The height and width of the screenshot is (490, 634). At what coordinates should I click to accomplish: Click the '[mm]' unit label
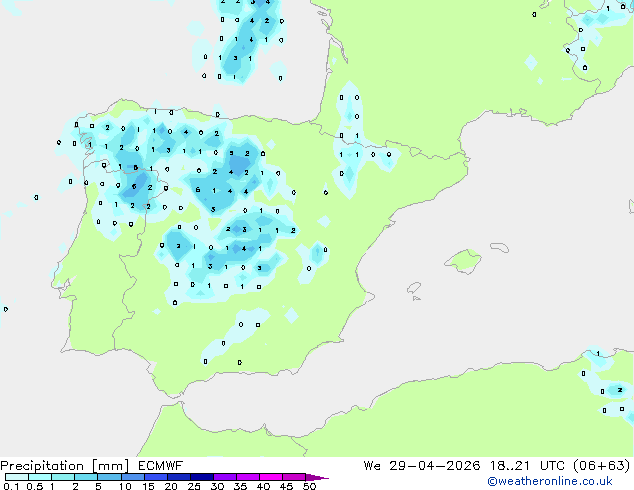click(110, 466)
